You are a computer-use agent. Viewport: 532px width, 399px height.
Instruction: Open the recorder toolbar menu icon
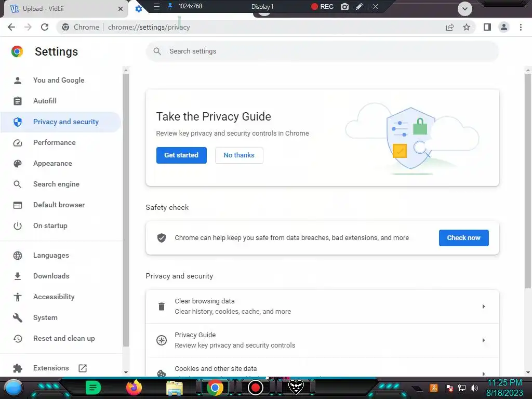coord(156,6)
